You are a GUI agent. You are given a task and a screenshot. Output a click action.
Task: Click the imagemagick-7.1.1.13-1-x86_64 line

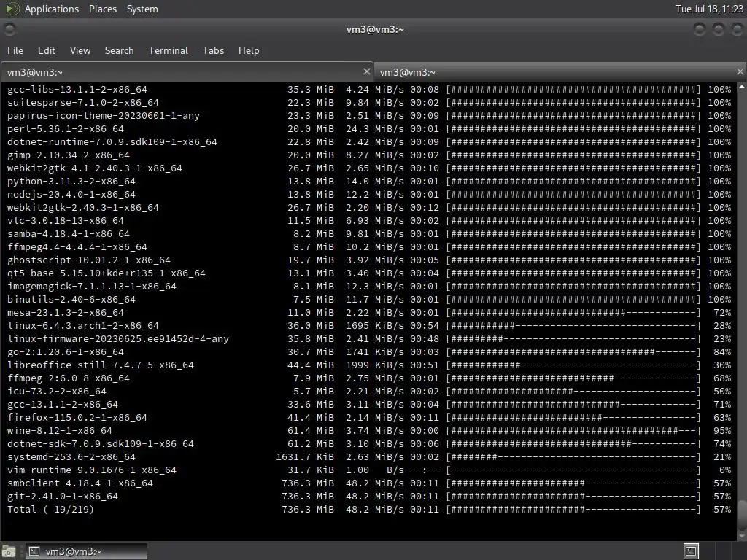coord(368,286)
